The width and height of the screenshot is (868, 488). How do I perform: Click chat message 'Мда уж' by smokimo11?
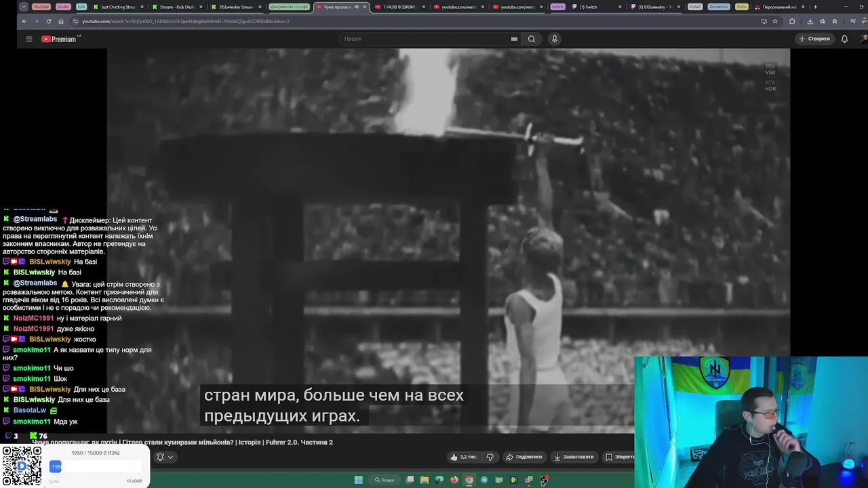(x=66, y=422)
